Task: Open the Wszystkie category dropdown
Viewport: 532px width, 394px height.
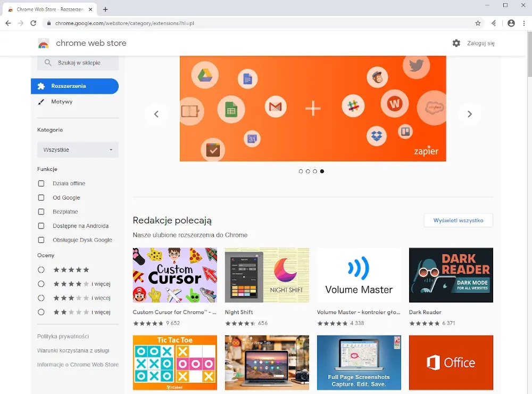Action: coord(77,150)
